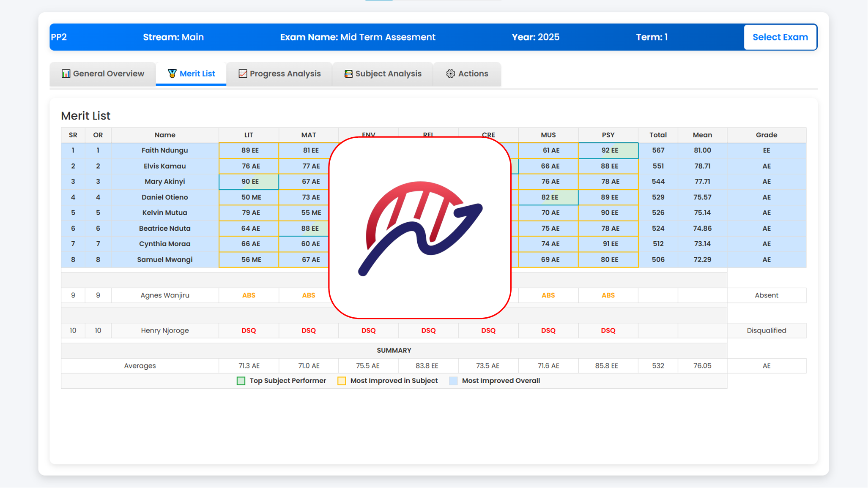
Task: Click the checklist icon on Progress Analysis tab
Action: [242, 73]
